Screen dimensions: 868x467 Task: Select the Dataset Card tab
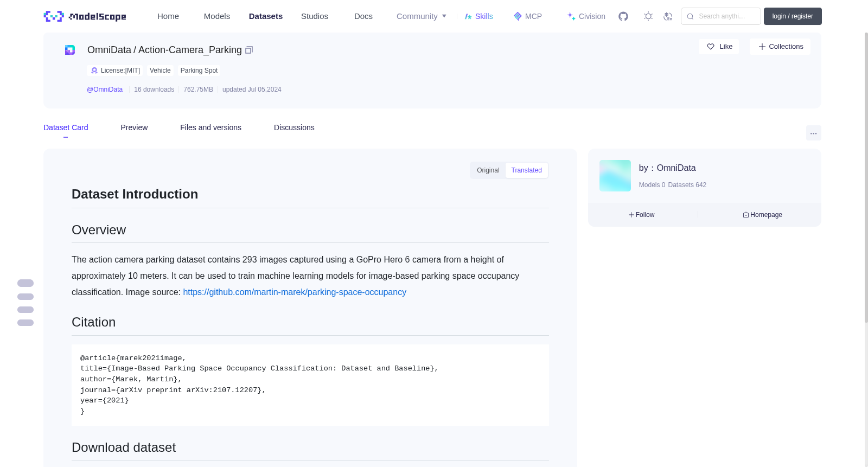[66, 127]
